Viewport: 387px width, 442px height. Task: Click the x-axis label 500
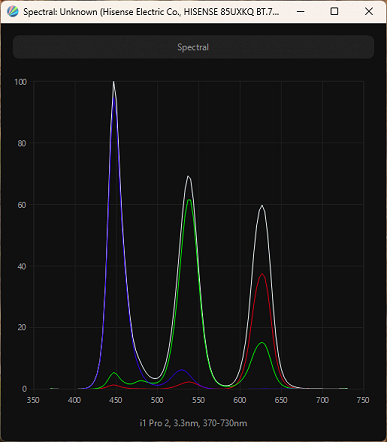click(x=157, y=400)
